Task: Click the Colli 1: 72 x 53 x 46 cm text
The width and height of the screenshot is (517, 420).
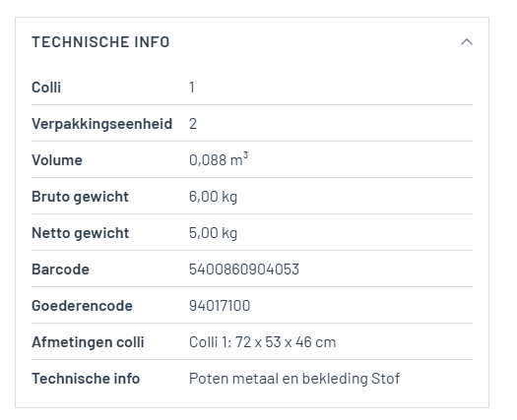Action: coord(263,342)
